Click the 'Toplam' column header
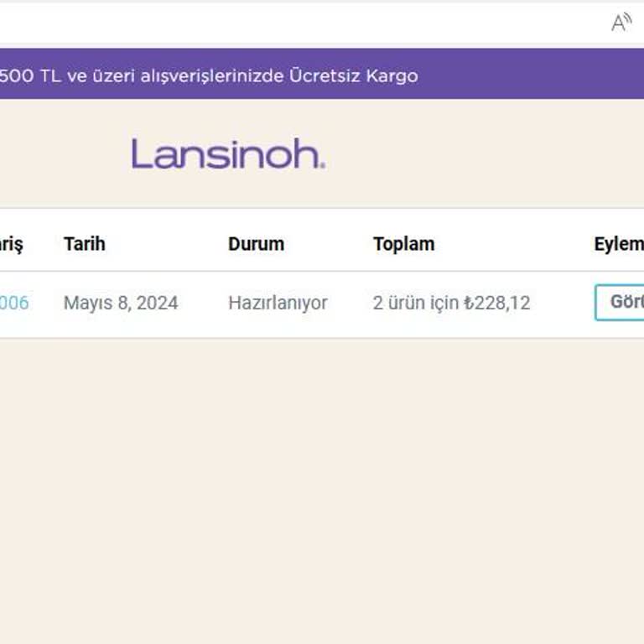The image size is (644, 644). pyautogui.click(x=403, y=244)
